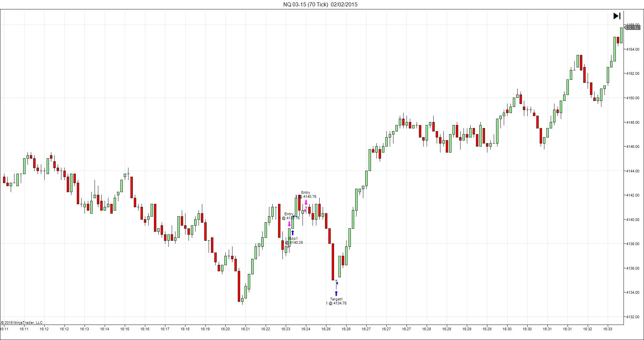Select the blue up arrow above Target1 label
Screen dimensions: 644x340
pos(336,293)
